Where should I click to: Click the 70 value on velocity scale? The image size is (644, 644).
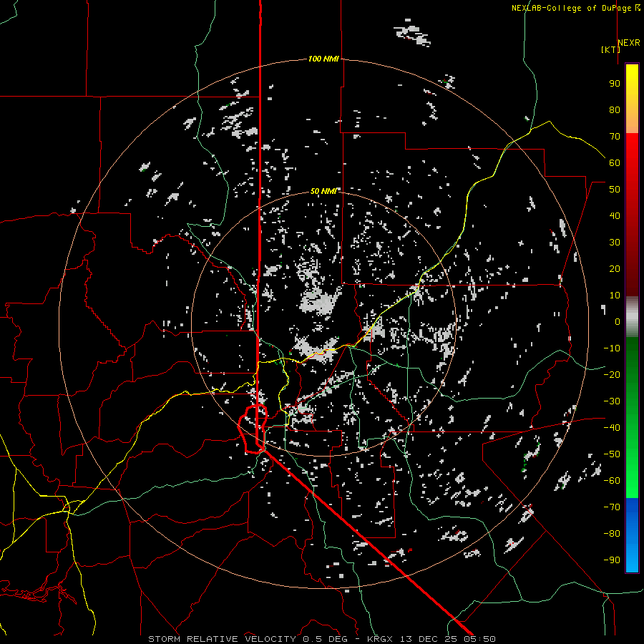(615, 137)
